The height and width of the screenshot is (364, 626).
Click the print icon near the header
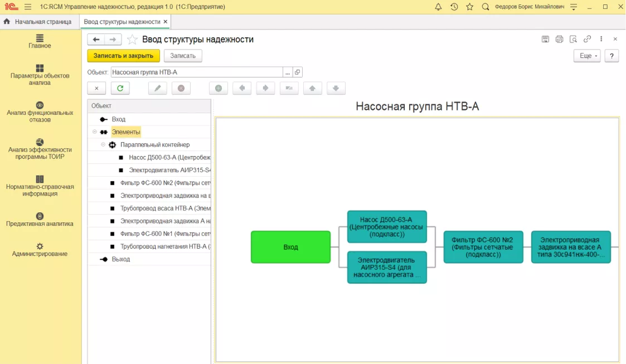[559, 39]
